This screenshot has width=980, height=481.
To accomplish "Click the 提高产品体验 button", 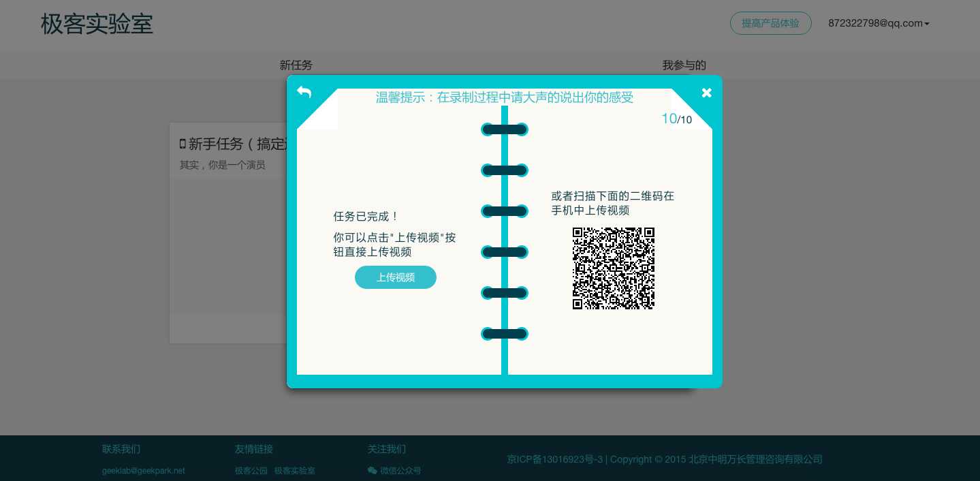I will click(x=770, y=23).
